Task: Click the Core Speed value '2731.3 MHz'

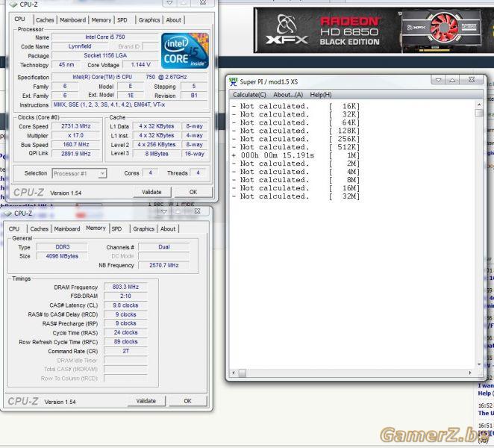Action: coord(76,126)
